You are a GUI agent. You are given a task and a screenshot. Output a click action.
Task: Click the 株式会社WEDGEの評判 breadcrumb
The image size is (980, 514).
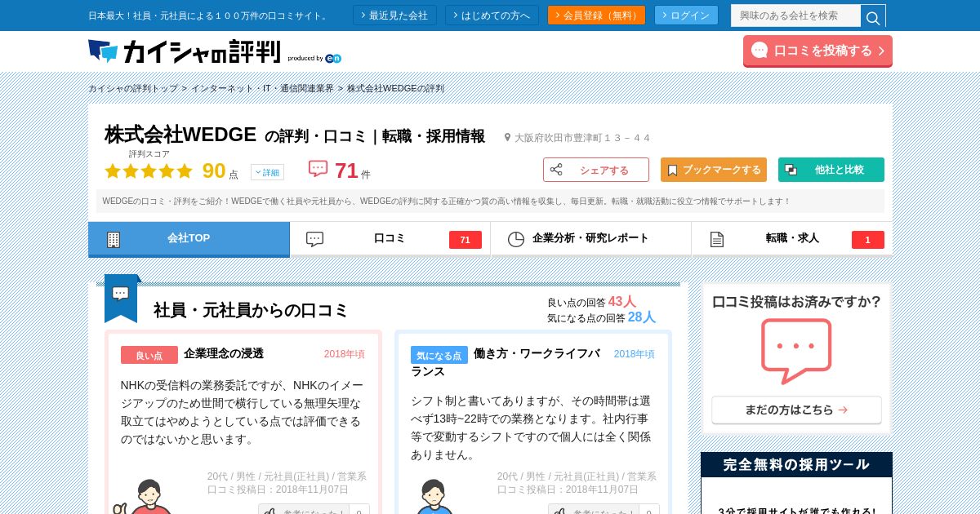click(395, 88)
